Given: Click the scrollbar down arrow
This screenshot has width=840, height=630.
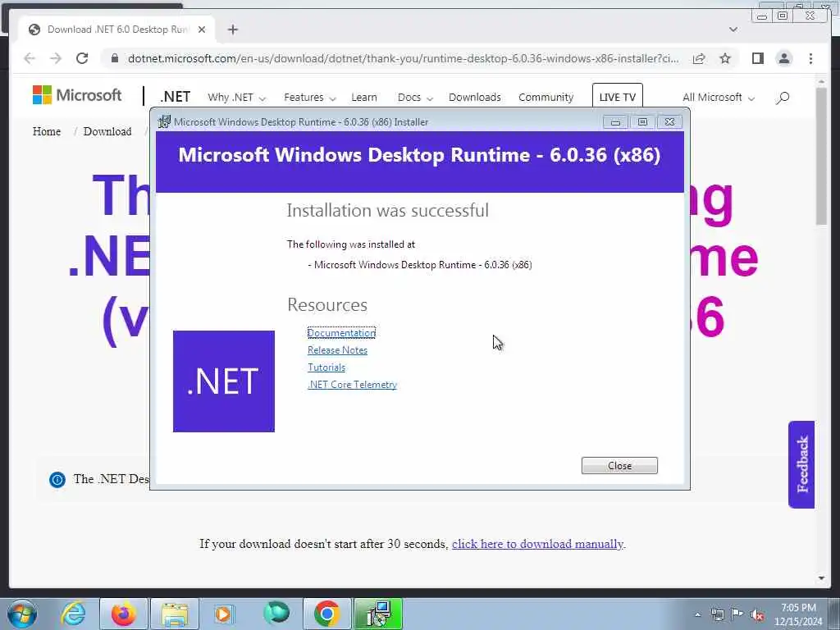Looking at the screenshot, I should (822, 578).
